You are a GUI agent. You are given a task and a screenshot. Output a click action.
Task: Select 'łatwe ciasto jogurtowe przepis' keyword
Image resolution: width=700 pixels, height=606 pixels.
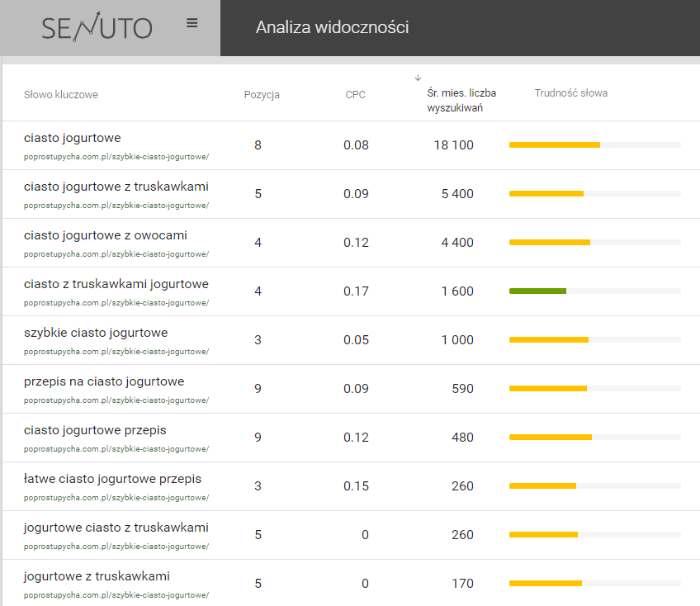tap(112, 479)
